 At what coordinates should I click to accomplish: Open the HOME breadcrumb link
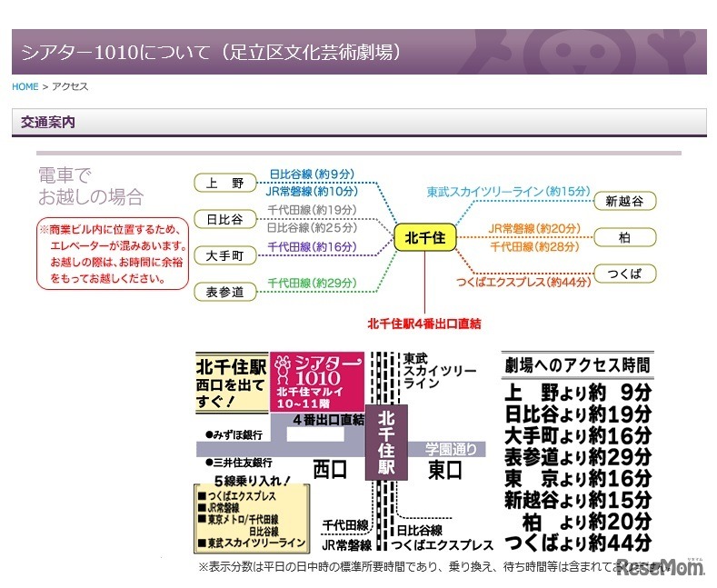(x=25, y=86)
